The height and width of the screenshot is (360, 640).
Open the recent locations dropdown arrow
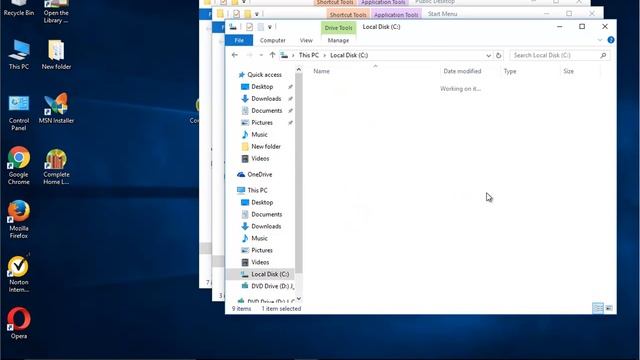point(261,55)
